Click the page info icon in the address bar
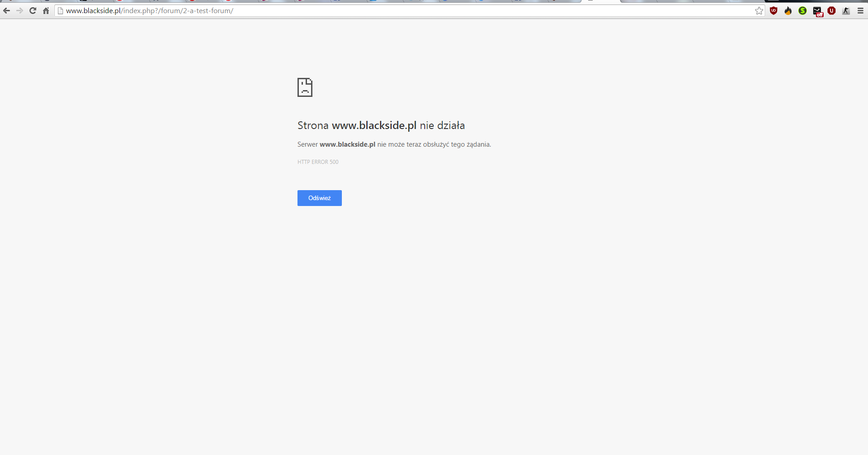 [60, 11]
